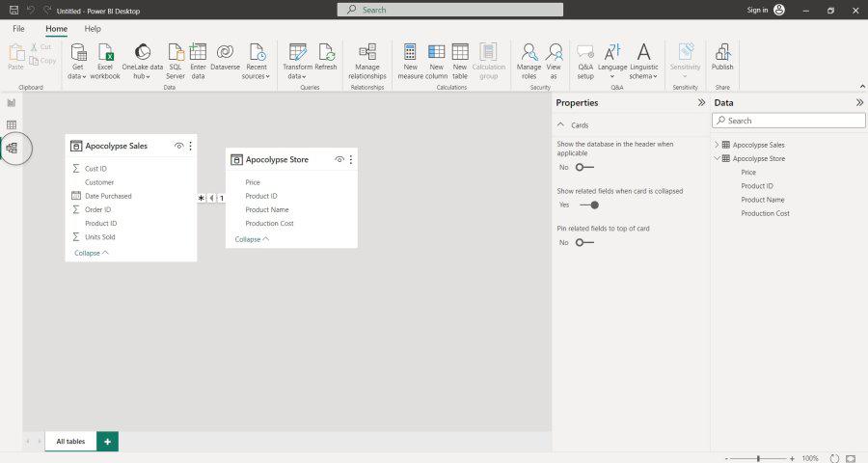The width and height of the screenshot is (868, 463).
Task: Open the Language options
Action: pos(612,61)
